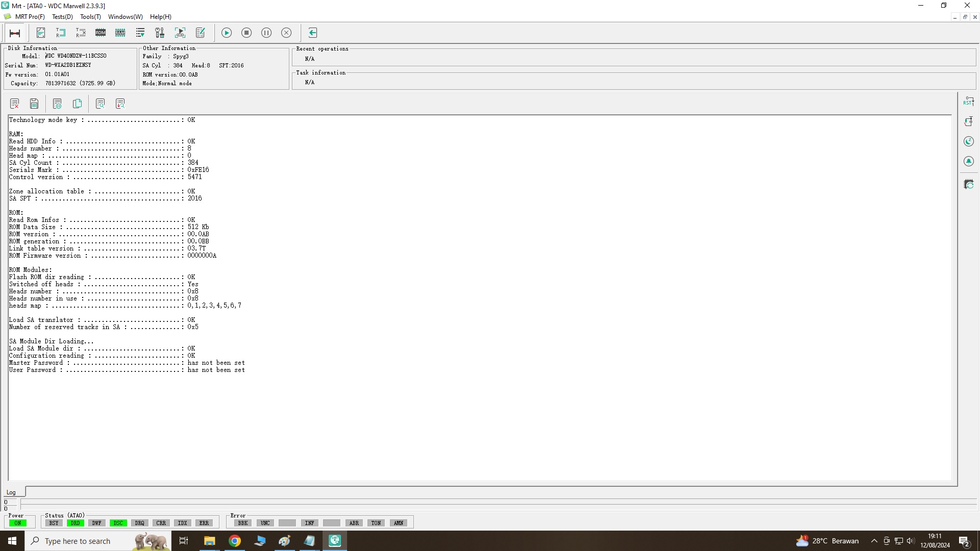Open the Windows(W) menu
The width and height of the screenshot is (980, 551).
point(126,17)
